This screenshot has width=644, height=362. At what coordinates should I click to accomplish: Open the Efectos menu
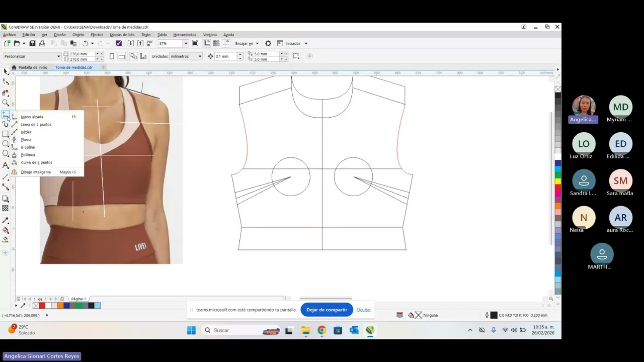point(97,35)
